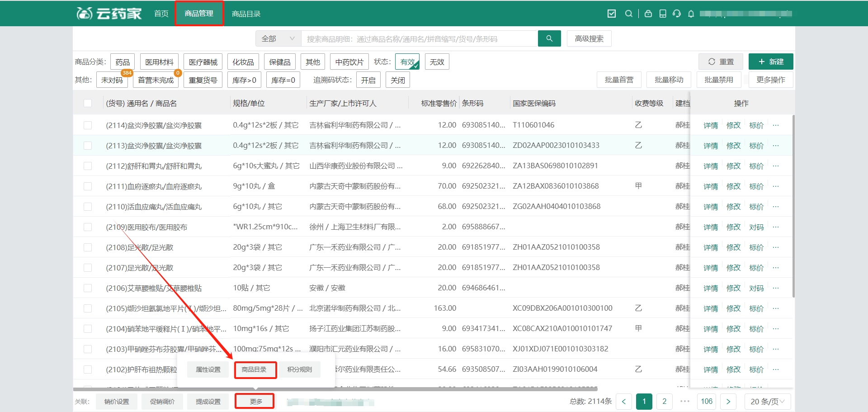This screenshot has width=868, height=412.
Task: Tick checkbox for row (2114)盆炎净胶囊
Action: 88,125
